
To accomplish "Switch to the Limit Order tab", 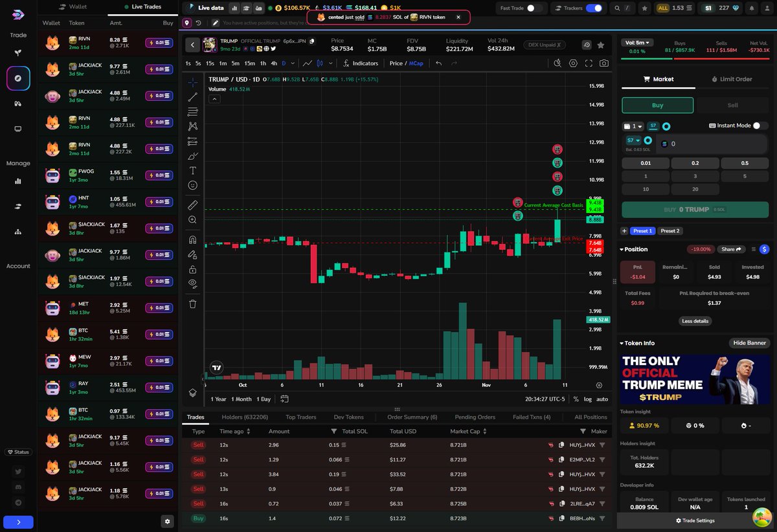I will [731, 79].
